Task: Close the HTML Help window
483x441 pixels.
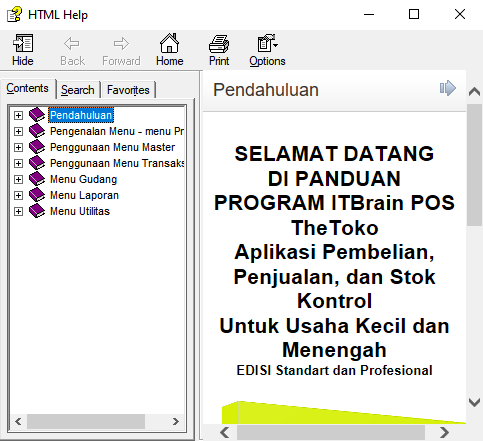Action: tap(460, 14)
